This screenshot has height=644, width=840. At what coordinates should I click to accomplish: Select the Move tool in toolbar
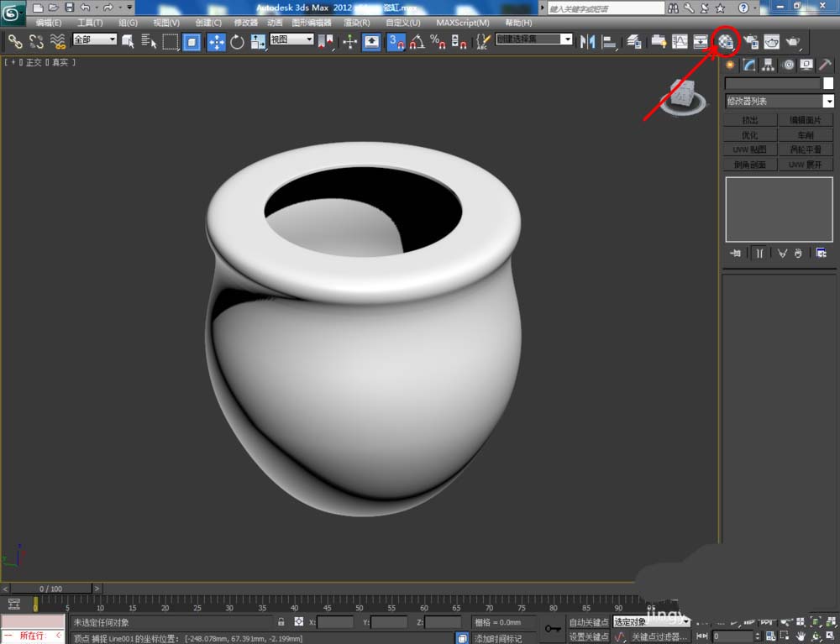(216, 41)
